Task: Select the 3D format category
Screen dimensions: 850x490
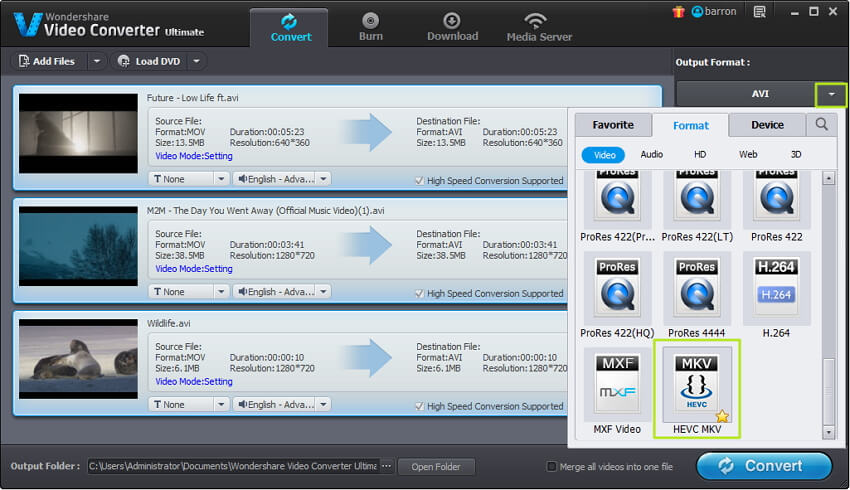Action: tap(796, 154)
